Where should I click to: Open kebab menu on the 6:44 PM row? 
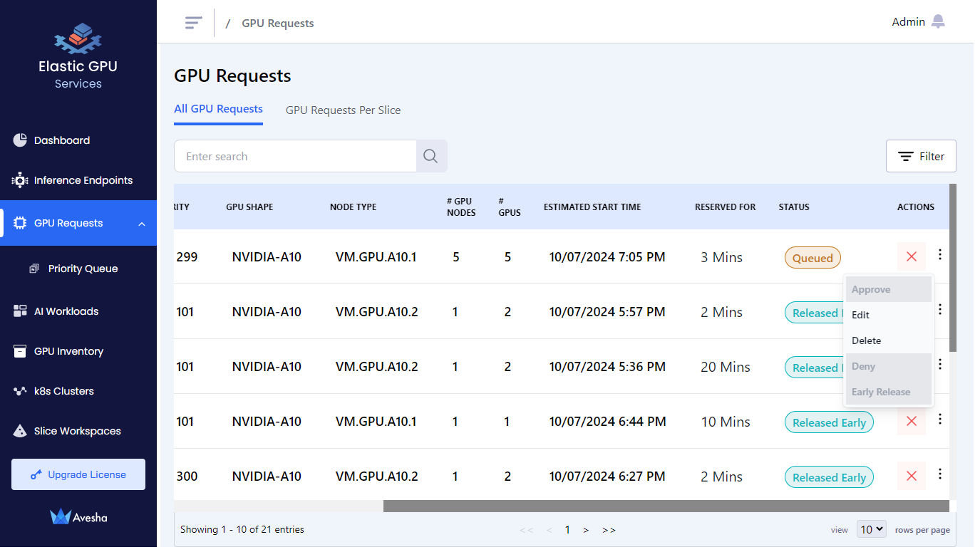940,419
